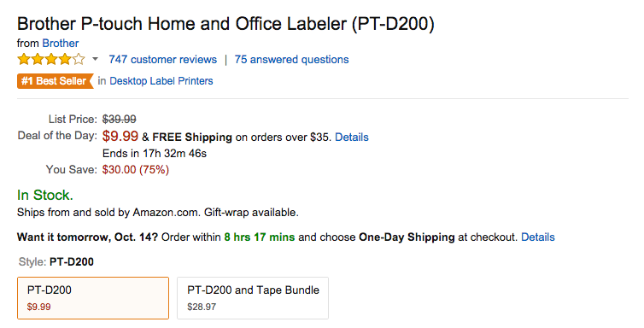Open the Brother brand link

point(61,43)
